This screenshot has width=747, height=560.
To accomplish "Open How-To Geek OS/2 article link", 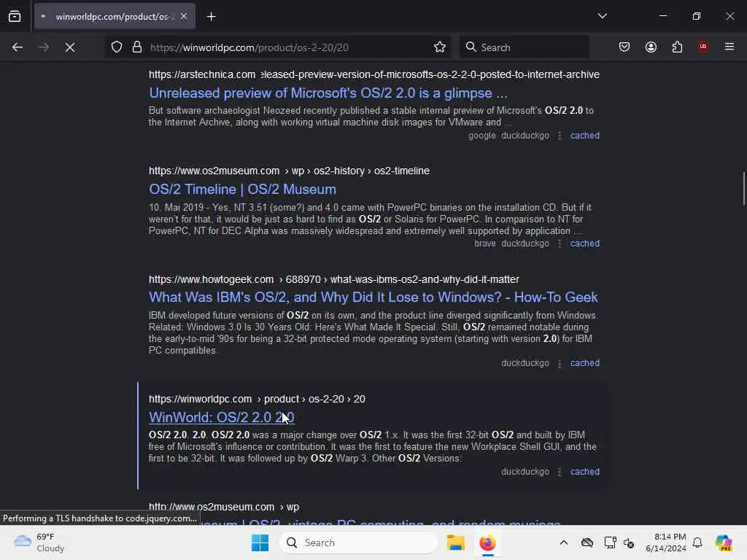I will pyautogui.click(x=373, y=297).
